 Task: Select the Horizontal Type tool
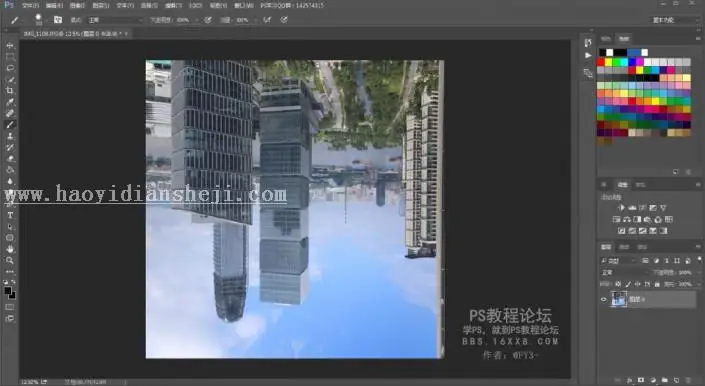pyautogui.click(x=10, y=215)
